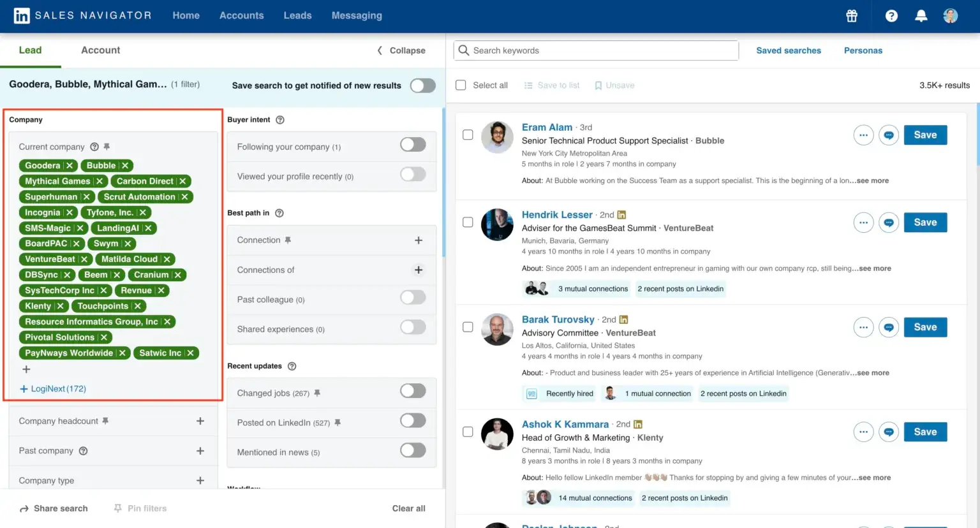This screenshot has width=980, height=528.
Task: Open Personas
Action: coord(863,50)
